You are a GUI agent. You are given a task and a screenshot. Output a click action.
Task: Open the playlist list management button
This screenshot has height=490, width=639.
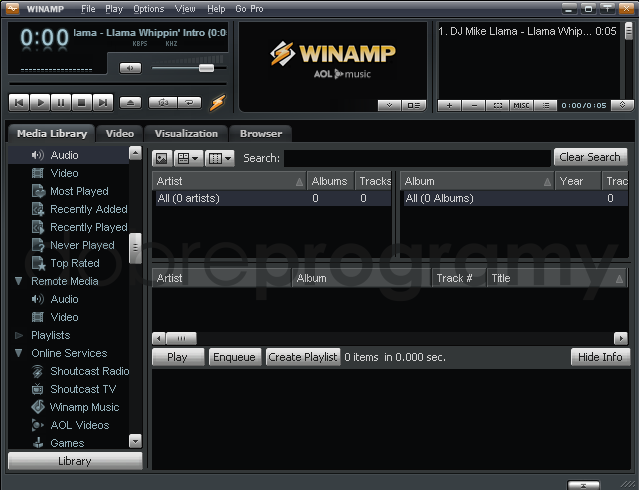pyautogui.click(x=546, y=106)
